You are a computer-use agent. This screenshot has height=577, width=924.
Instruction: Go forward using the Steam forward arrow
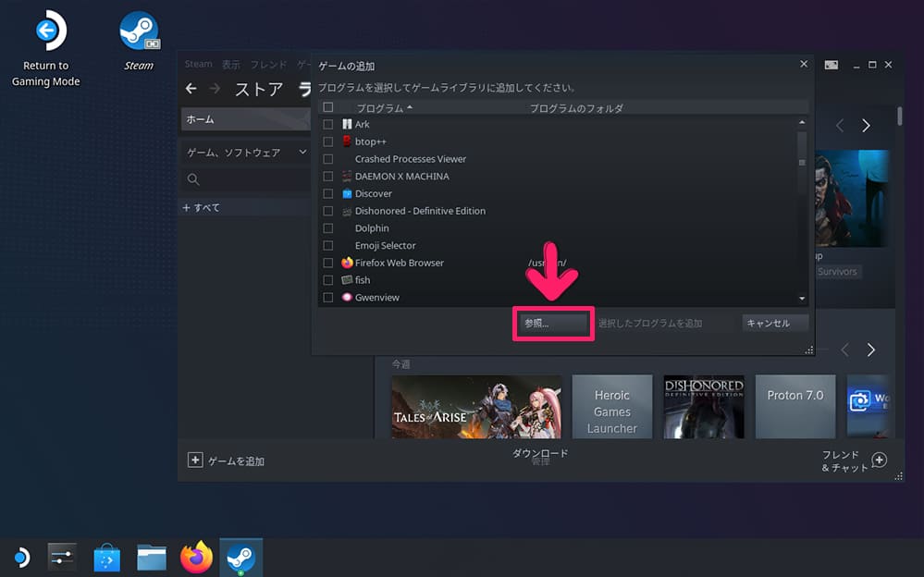point(216,89)
